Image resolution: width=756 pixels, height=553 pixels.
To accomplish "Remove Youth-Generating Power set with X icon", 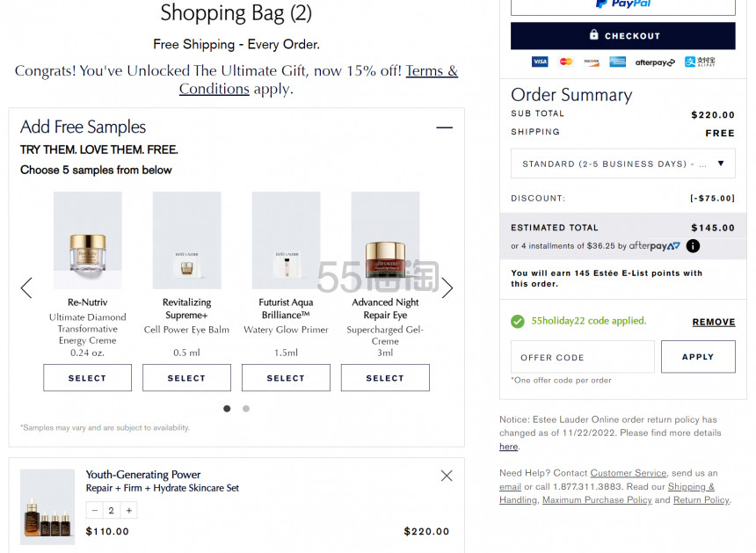I will (447, 476).
